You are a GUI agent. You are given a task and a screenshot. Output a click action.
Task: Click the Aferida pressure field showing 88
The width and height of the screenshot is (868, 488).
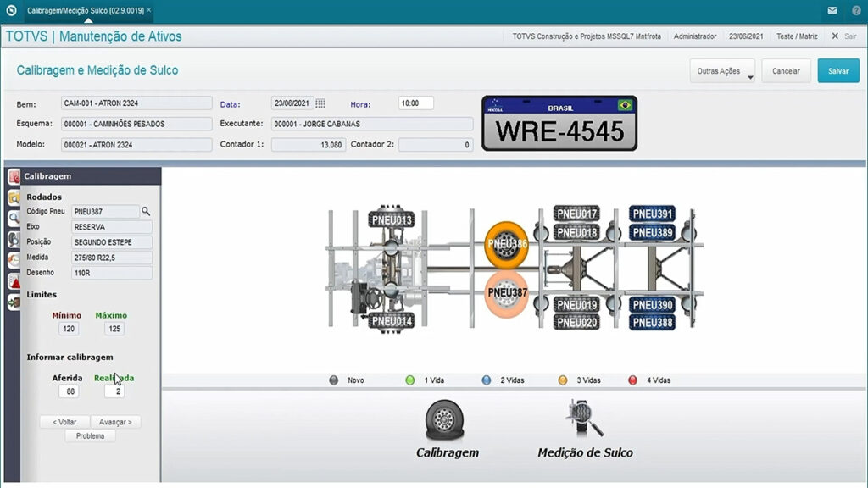point(69,391)
